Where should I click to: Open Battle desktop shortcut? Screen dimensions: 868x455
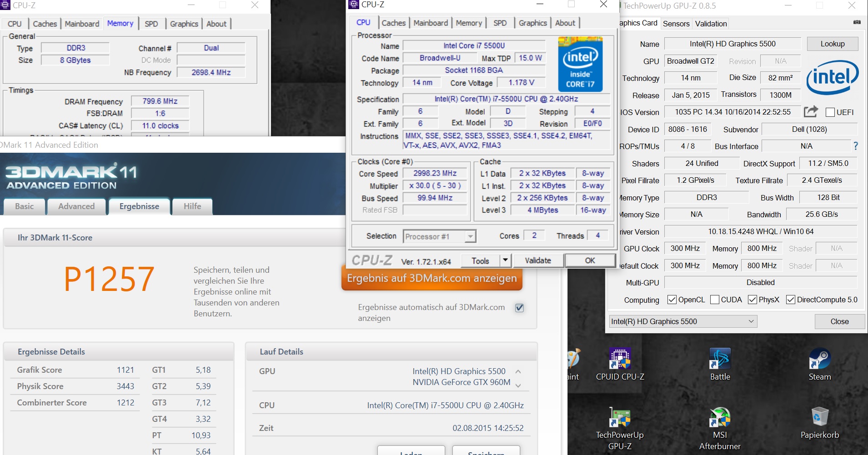pyautogui.click(x=720, y=364)
